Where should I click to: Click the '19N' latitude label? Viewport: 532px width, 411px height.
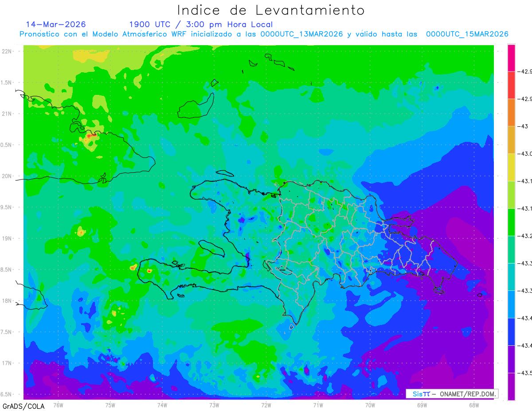pyautogui.click(x=7, y=239)
